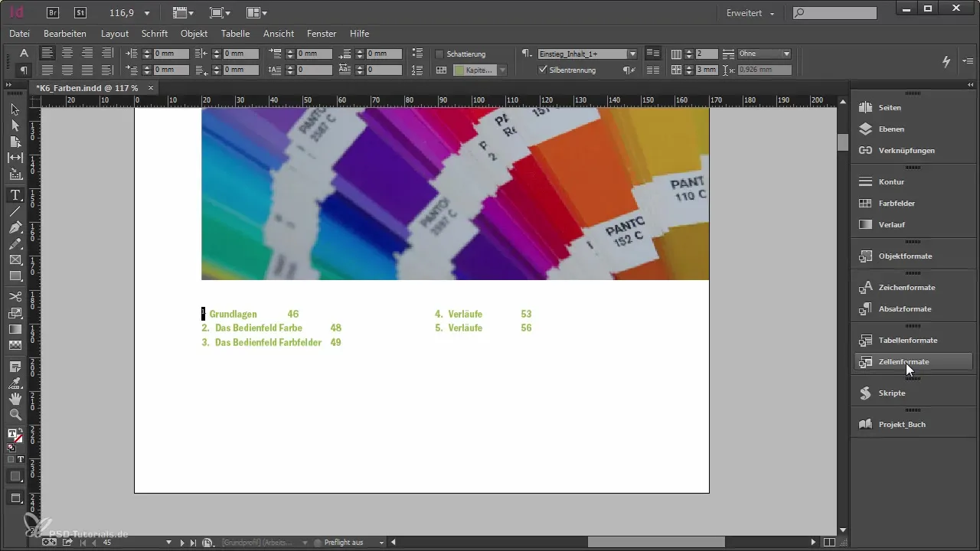Open the Schrift menu
This screenshot has height=551, width=980.
[155, 34]
